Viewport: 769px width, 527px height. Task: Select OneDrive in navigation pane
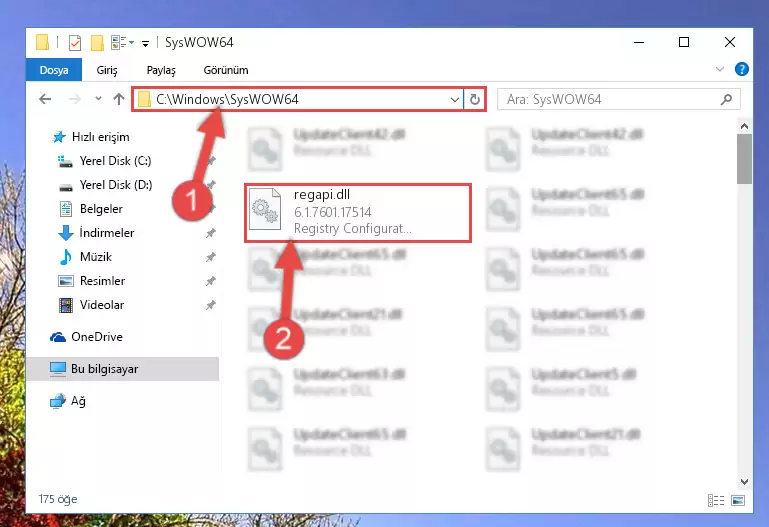click(x=97, y=337)
